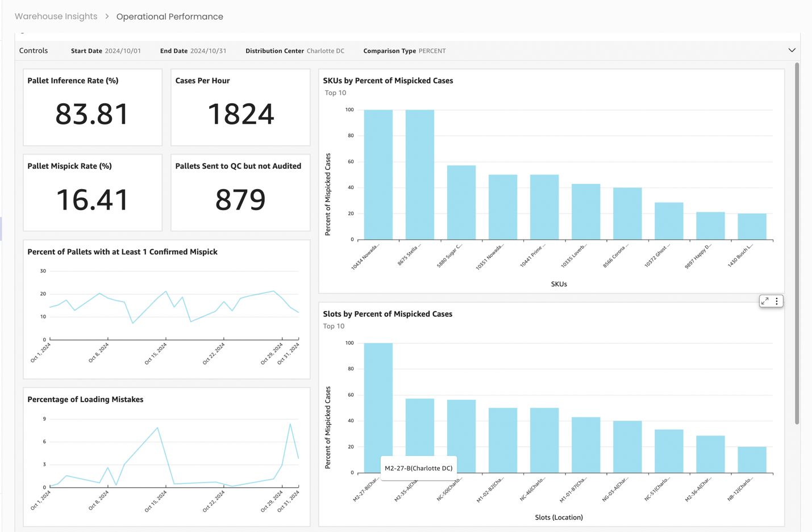Open the Distribution Center Charlotte DC selector
This screenshot has width=812, height=532.
click(x=295, y=51)
